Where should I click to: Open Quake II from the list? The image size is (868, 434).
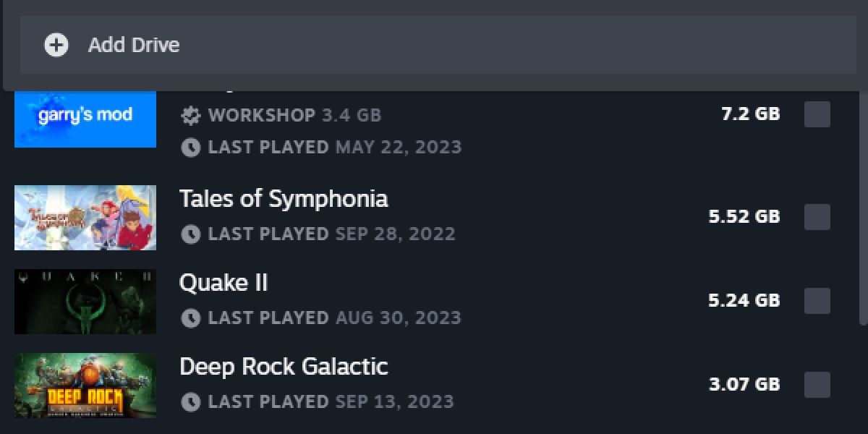click(224, 283)
